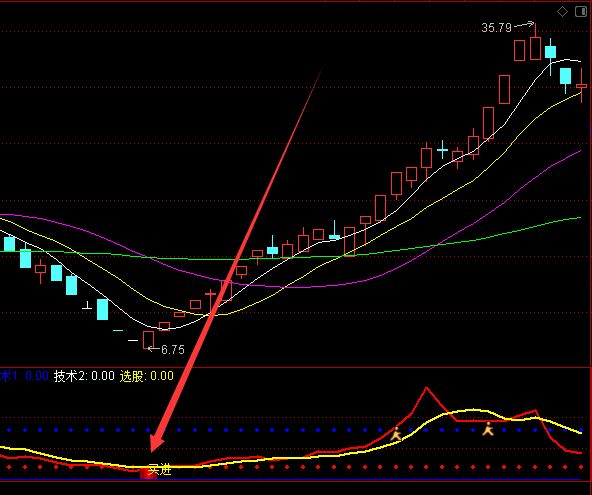Click the red arrowhead pointing at 买进
Screen dimensions: 592x495
tap(157, 440)
